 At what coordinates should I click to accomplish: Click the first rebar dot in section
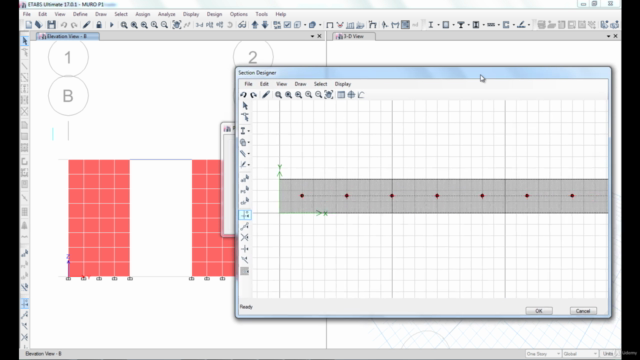pos(302,196)
